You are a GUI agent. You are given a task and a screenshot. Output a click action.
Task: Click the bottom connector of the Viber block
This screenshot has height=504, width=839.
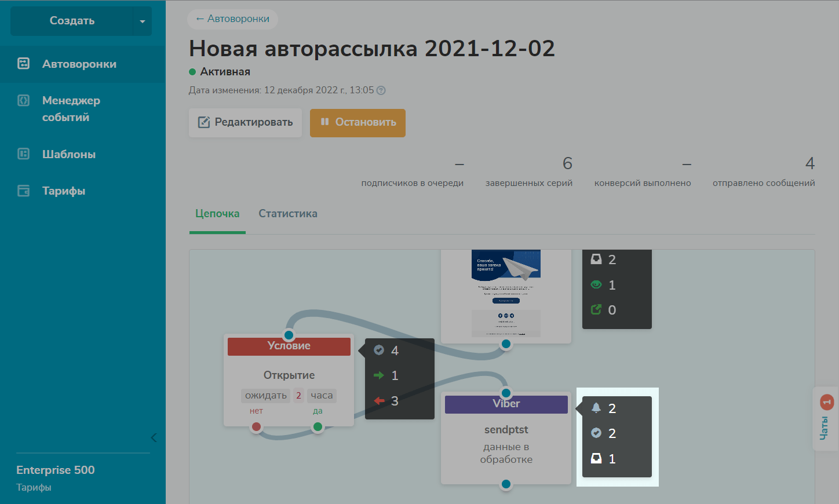pos(506,484)
